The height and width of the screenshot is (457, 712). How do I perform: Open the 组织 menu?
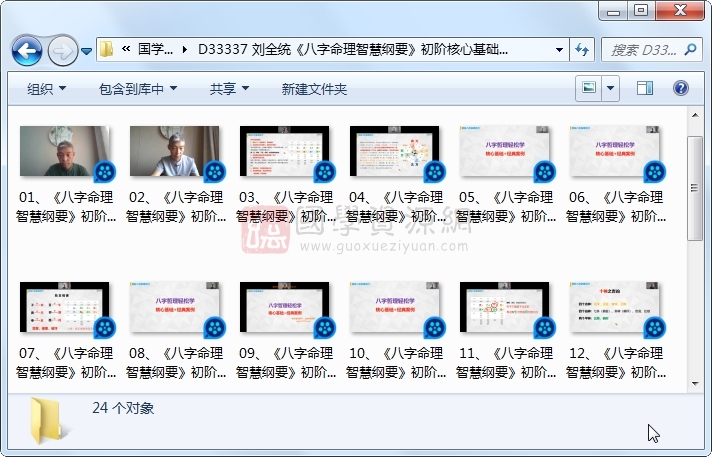[46, 89]
